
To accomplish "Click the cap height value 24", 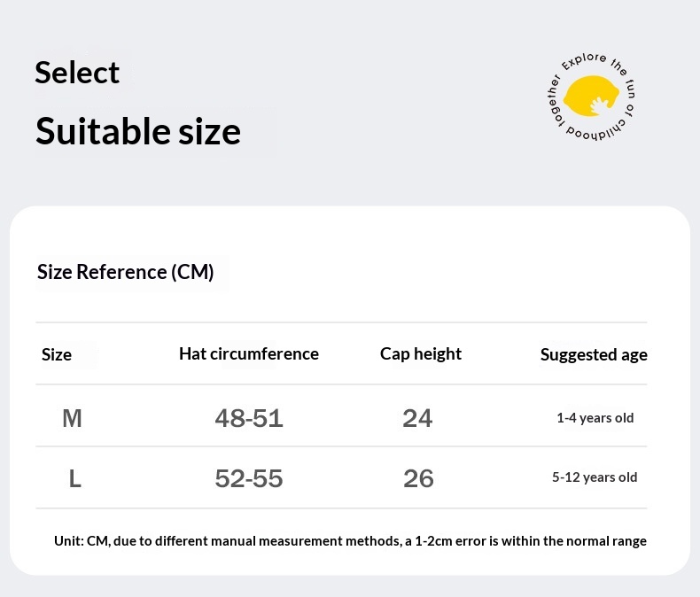I will [417, 419].
